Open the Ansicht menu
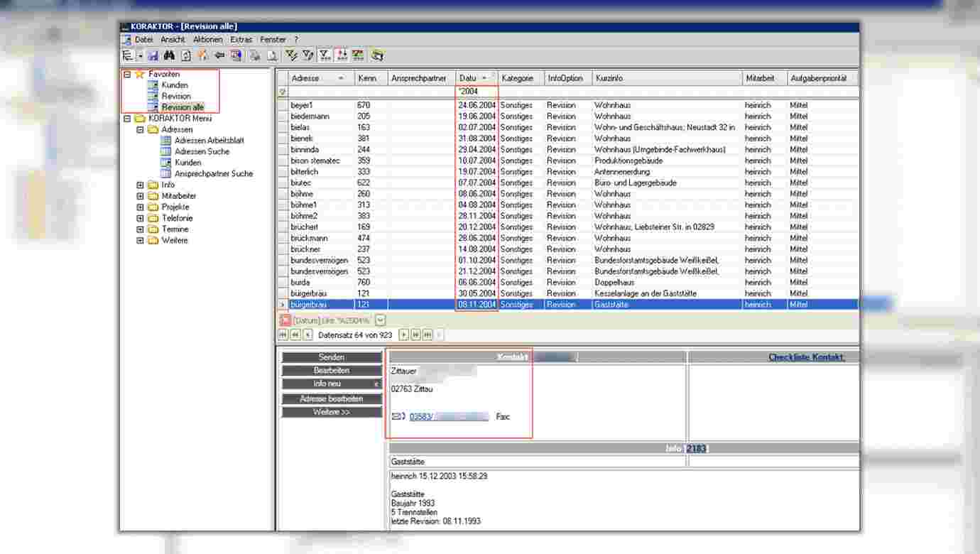The height and width of the screenshot is (554, 980). [x=173, y=40]
